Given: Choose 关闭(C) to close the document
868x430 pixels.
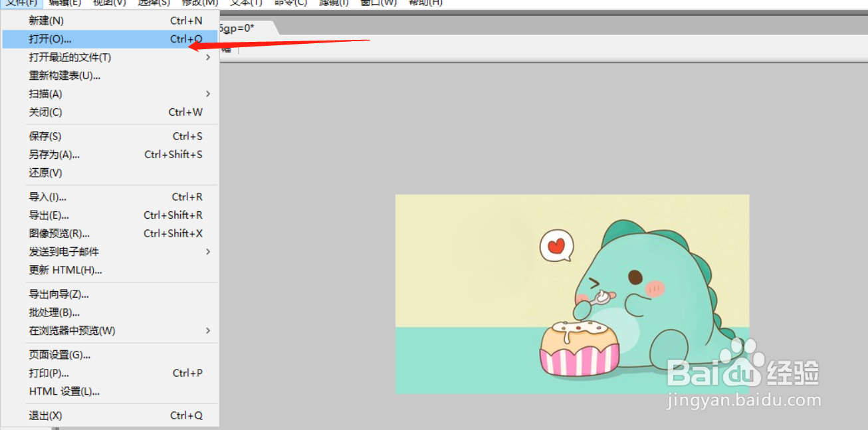Looking at the screenshot, I should click(110, 112).
